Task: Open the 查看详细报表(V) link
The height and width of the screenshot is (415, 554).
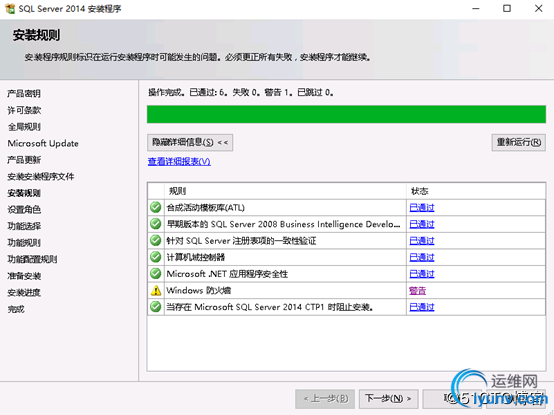Action: pos(179,161)
